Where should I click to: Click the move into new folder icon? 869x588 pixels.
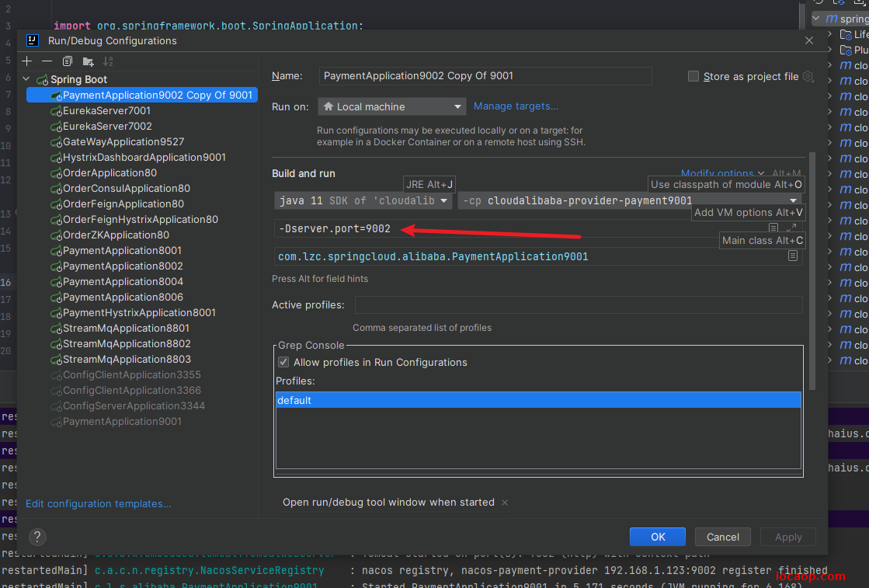(x=88, y=61)
